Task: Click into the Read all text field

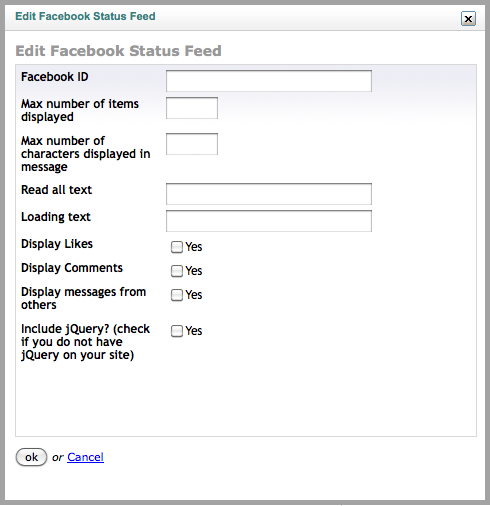Action: click(x=269, y=194)
